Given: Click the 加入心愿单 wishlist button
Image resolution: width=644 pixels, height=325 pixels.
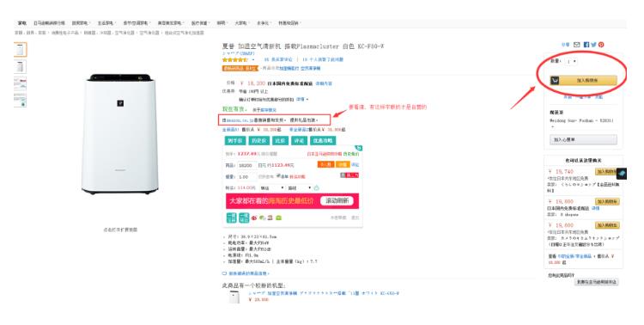Looking at the screenshot, I should [x=583, y=140].
